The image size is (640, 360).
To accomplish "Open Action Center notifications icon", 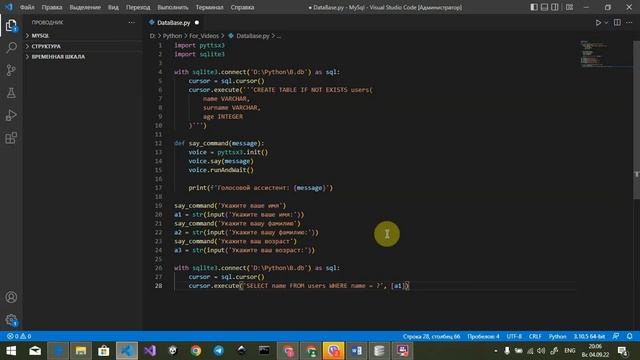I will pyautogui.click(x=623, y=351).
